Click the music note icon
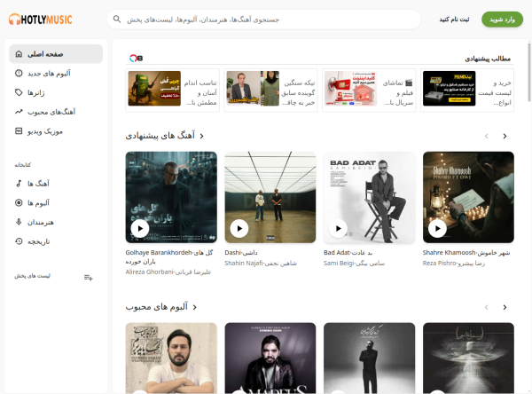The image size is (532, 394). tap(19, 184)
